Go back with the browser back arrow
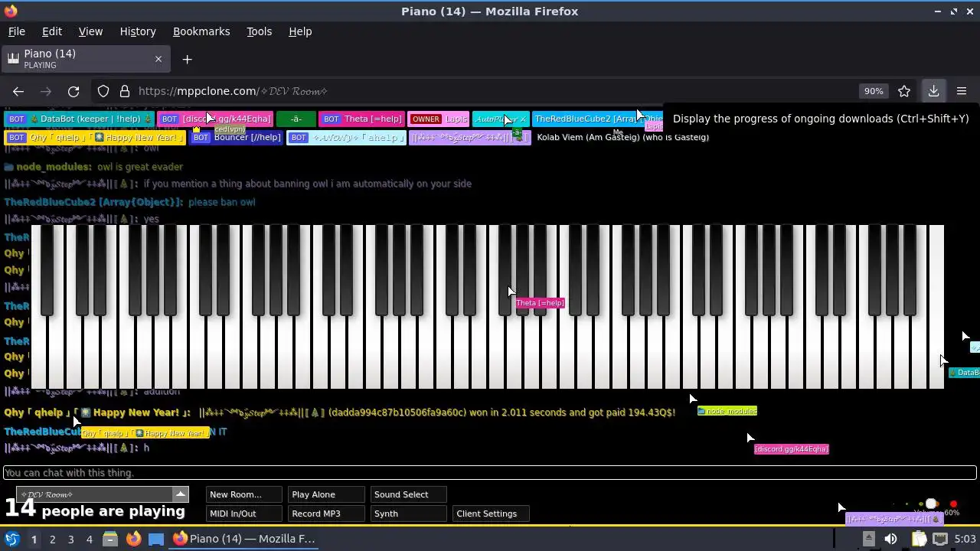The image size is (980, 551). [18, 91]
